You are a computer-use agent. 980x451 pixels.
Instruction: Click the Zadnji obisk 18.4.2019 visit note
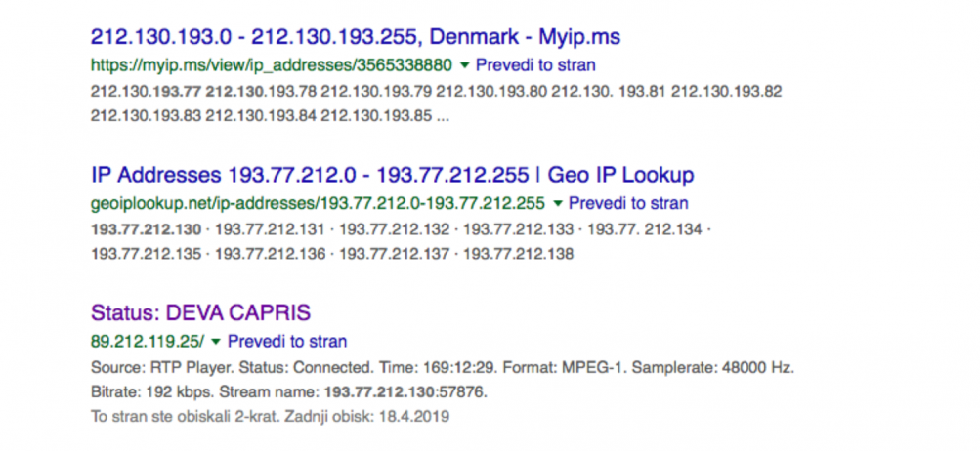point(368,416)
